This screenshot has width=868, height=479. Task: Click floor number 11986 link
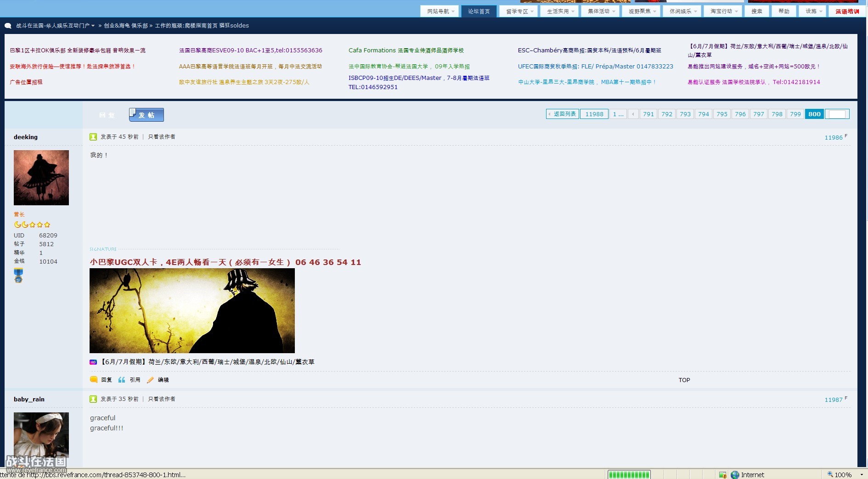[833, 138]
